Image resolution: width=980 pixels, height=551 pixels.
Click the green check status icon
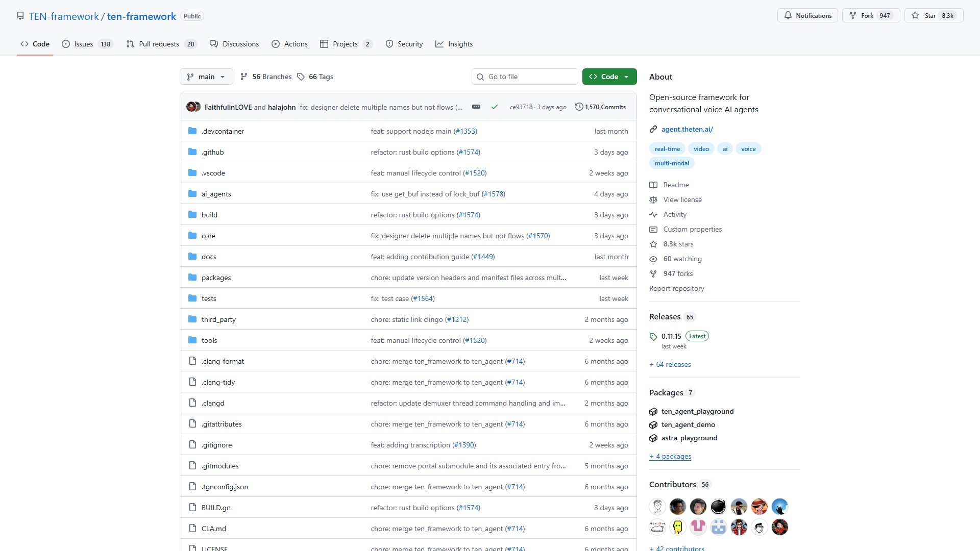click(494, 107)
